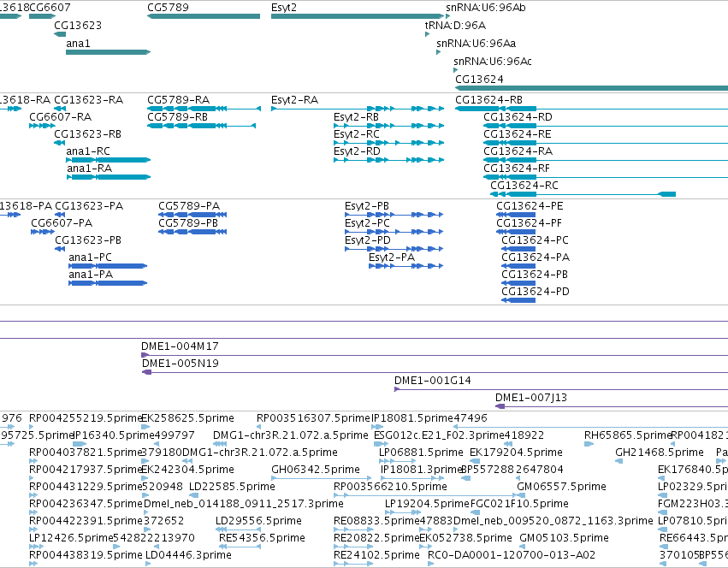Select EST LD22585.5prime

tap(232, 487)
